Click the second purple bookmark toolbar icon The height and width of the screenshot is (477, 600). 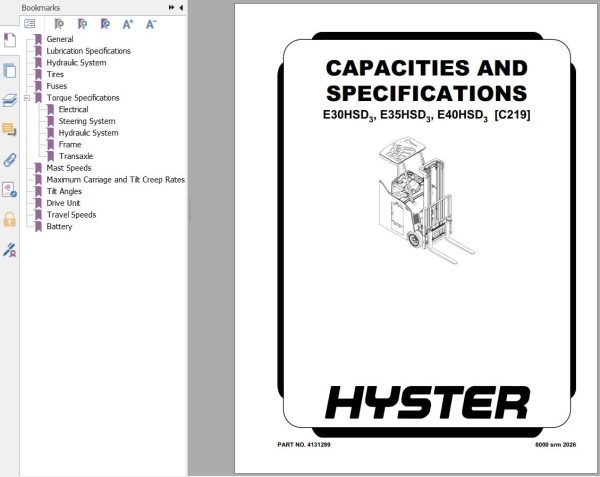82,24
